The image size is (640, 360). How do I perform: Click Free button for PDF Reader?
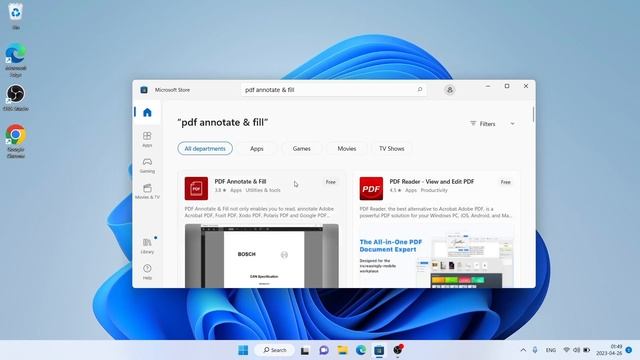point(505,182)
